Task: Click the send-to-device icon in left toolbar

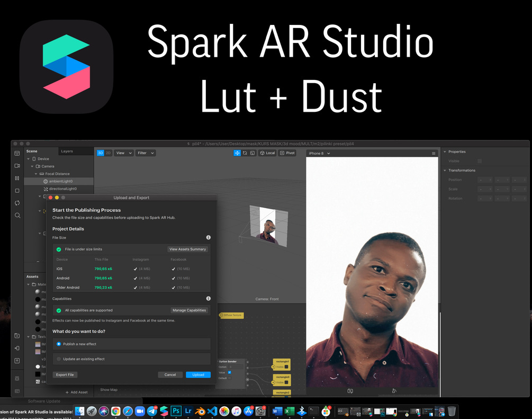Action: pos(17,348)
